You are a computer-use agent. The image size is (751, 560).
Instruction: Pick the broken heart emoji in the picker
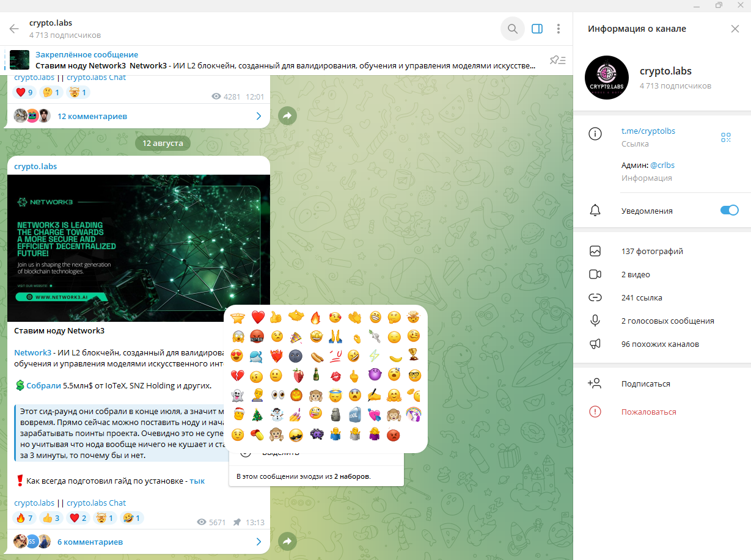tap(238, 376)
